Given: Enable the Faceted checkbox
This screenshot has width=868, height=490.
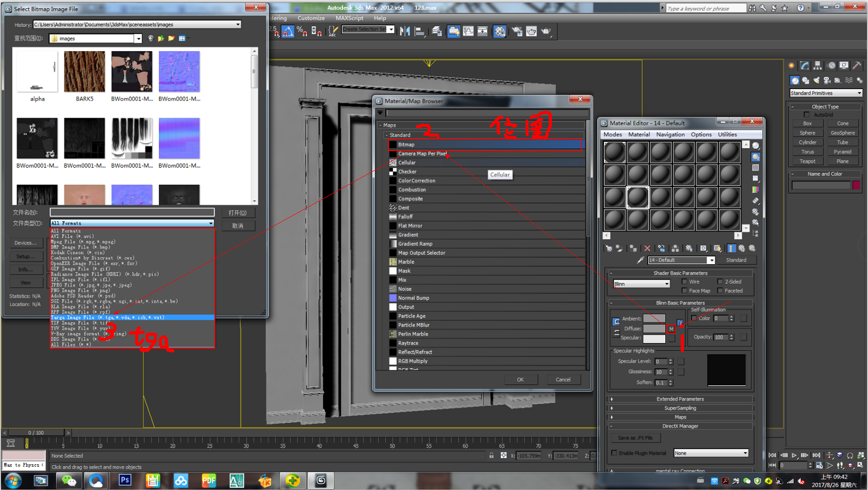Looking at the screenshot, I should click(720, 291).
